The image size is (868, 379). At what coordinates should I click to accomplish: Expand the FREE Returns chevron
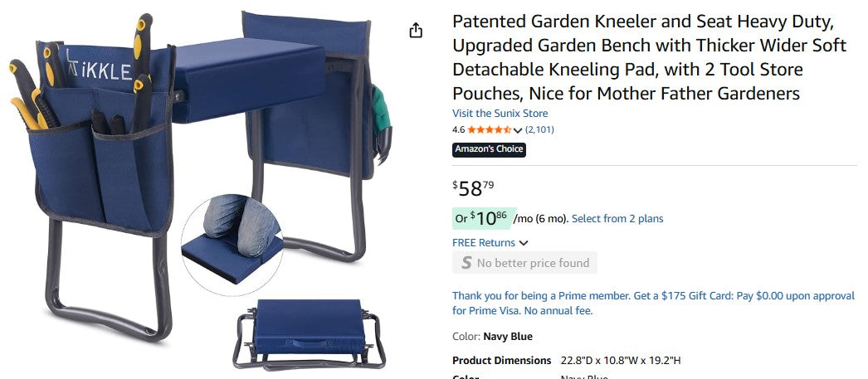pyautogui.click(x=524, y=243)
